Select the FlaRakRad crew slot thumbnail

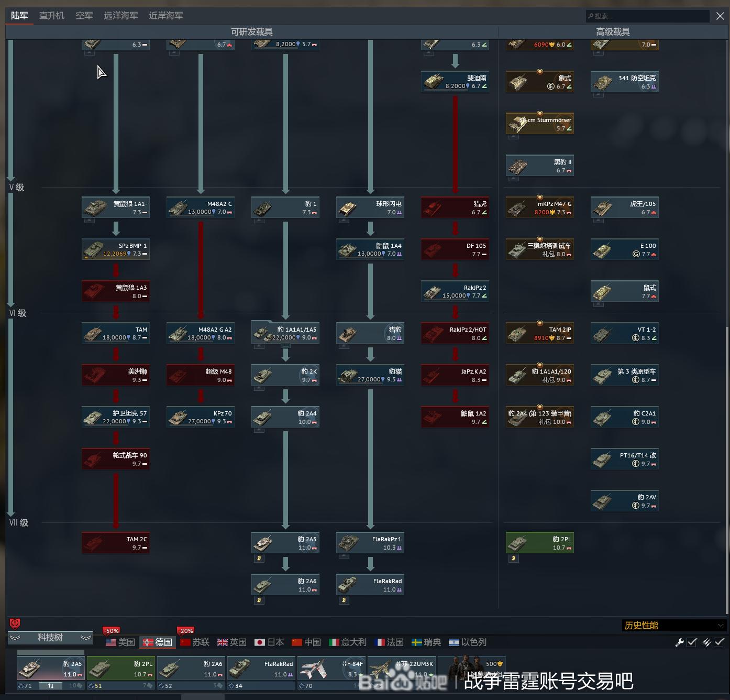coord(261,669)
